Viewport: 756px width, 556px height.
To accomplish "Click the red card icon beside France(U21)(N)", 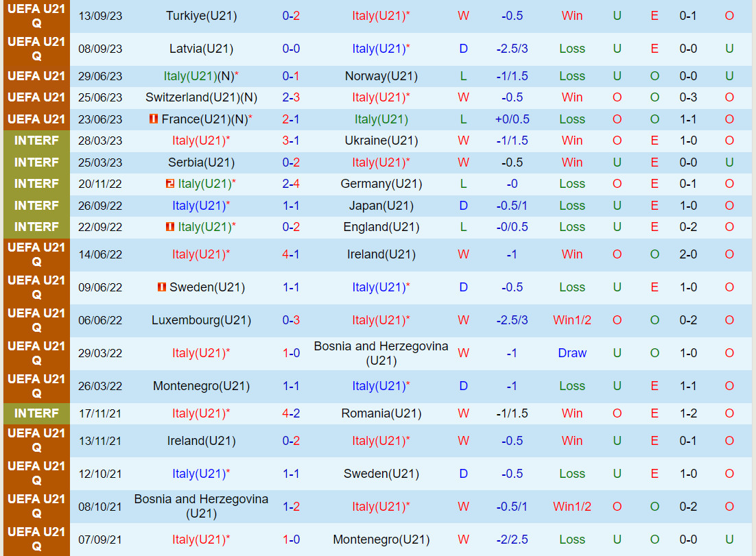I will pyautogui.click(x=153, y=119).
